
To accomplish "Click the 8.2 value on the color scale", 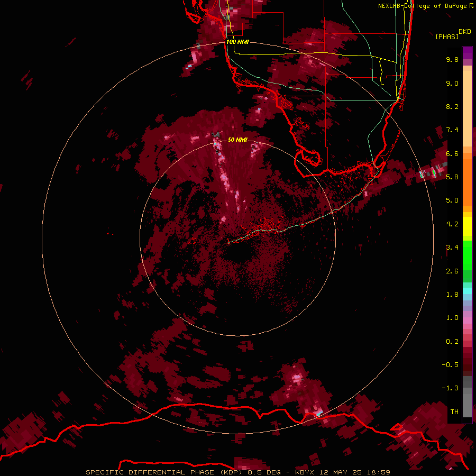I will coord(452,106).
